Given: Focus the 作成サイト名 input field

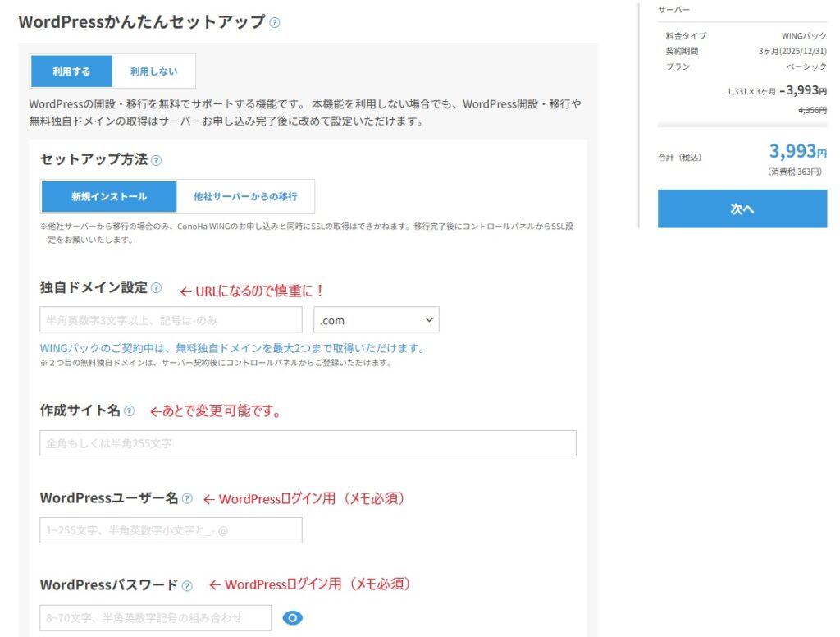Looking at the screenshot, I should (x=308, y=443).
